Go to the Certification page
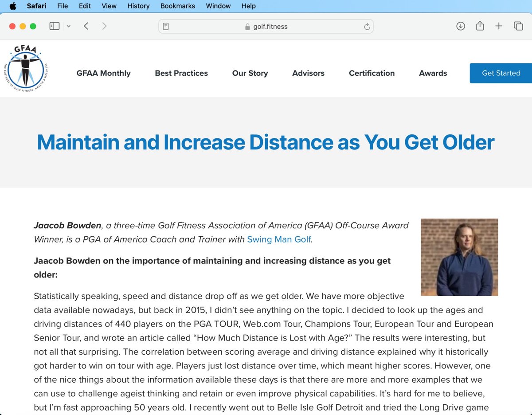 coord(372,73)
